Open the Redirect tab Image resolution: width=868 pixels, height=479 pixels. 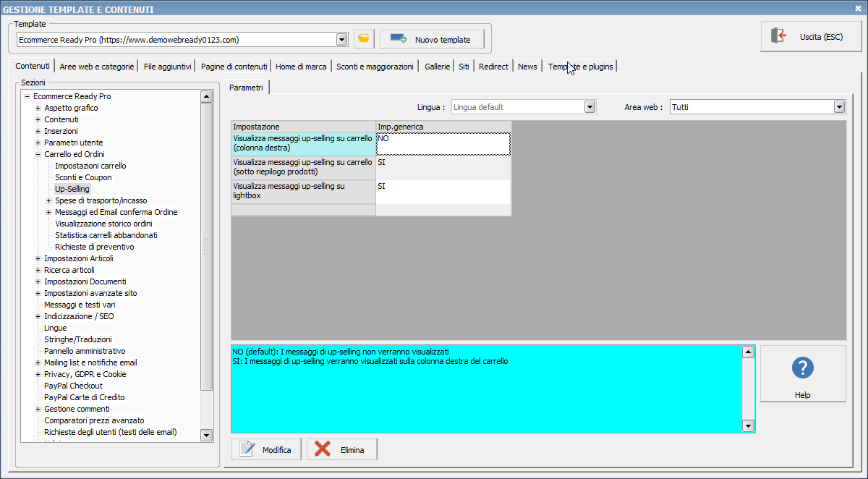click(494, 66)
